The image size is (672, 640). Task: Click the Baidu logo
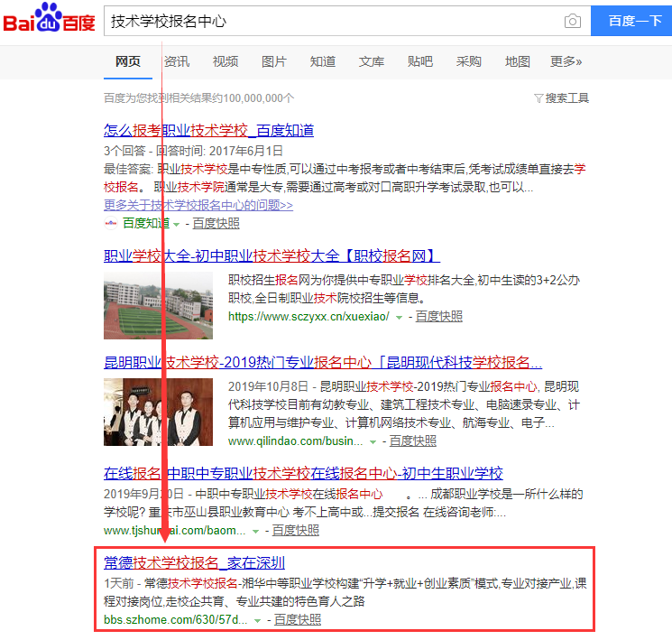pos(49,20)
